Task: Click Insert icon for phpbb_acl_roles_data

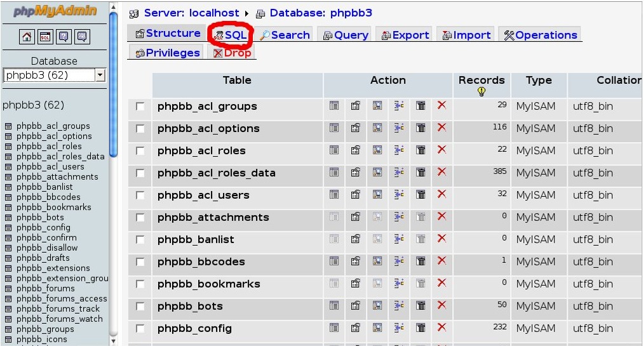Action: [x=399, y=173]
